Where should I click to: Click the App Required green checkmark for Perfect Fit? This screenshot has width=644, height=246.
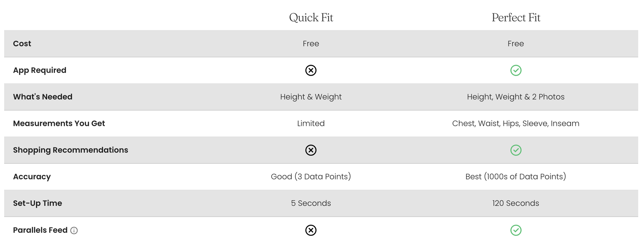tap(516, 70)
